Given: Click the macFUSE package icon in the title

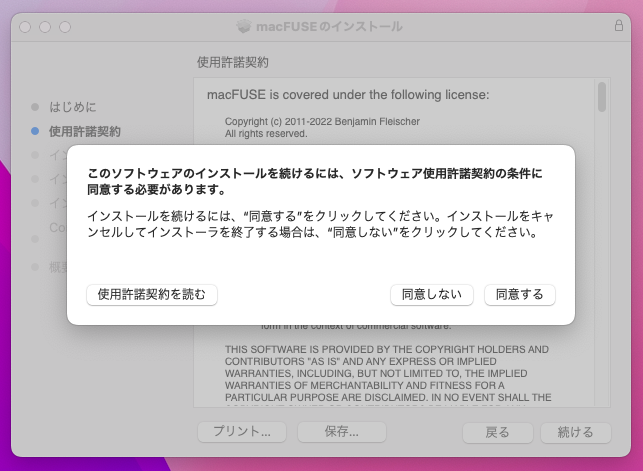Looking at the screenshot, I should click(245, 26).
